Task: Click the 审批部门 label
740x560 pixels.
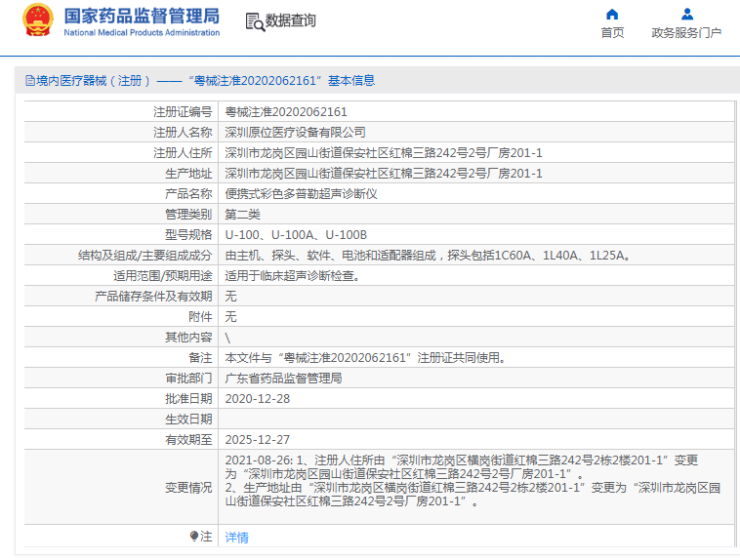Action: (188, 378)
